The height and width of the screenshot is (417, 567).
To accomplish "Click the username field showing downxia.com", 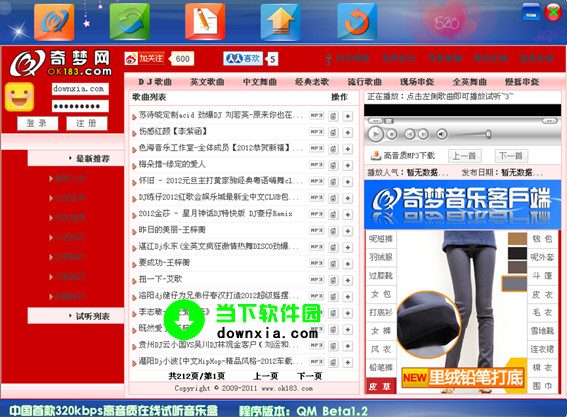I will (80, 89).
